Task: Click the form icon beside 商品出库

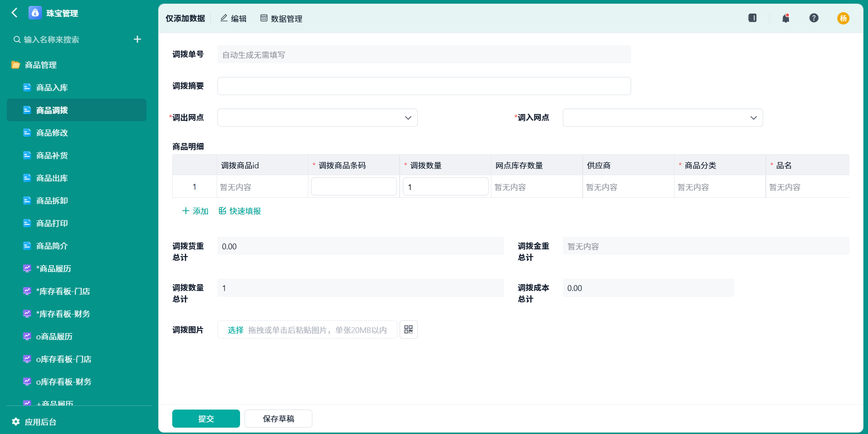Action: pyautogui.click(x=27, y=178)
